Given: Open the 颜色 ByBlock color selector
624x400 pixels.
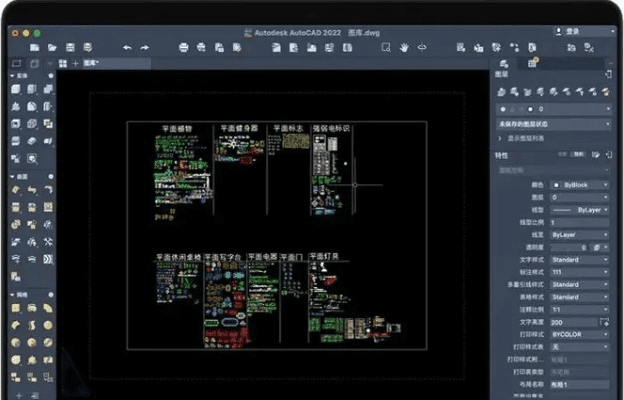Looking at the screenshot, I should pos(578,186).
